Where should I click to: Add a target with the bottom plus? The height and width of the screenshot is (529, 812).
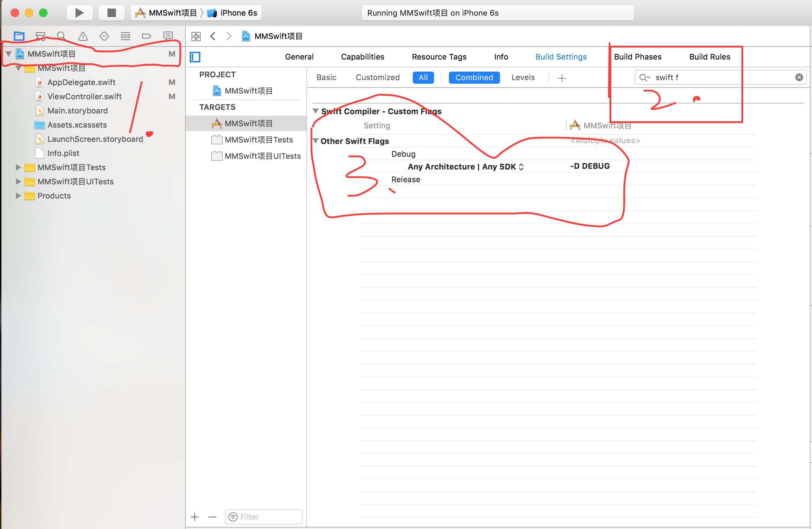coord(195,517)
